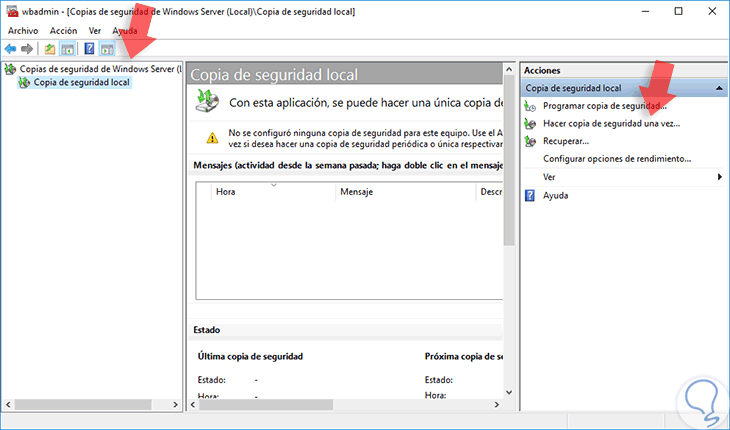Click the Programar copia de seguridad icon

530,106
